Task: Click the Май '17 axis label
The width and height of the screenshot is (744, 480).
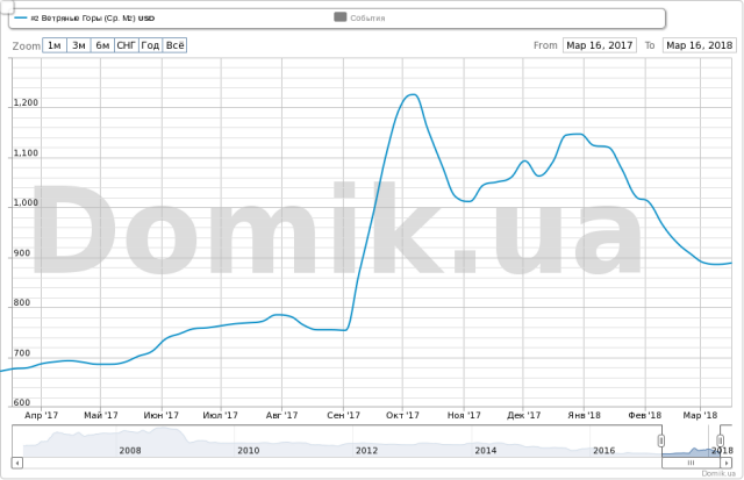Action: click(x=101, y=415)
